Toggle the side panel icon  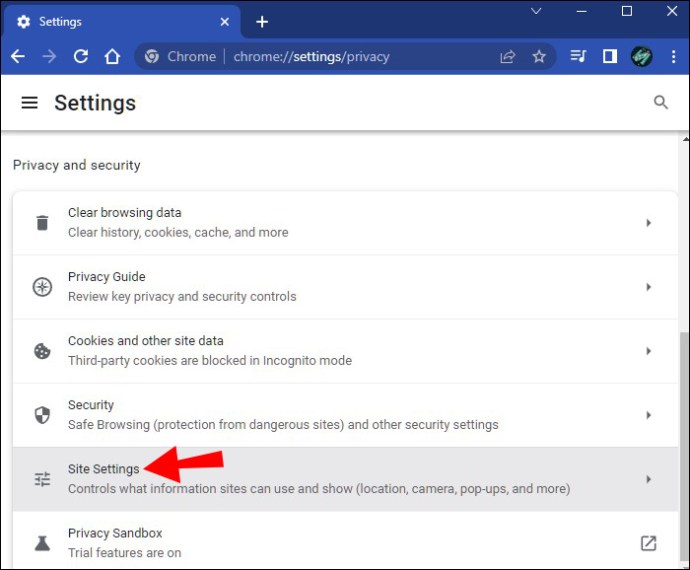609,56
